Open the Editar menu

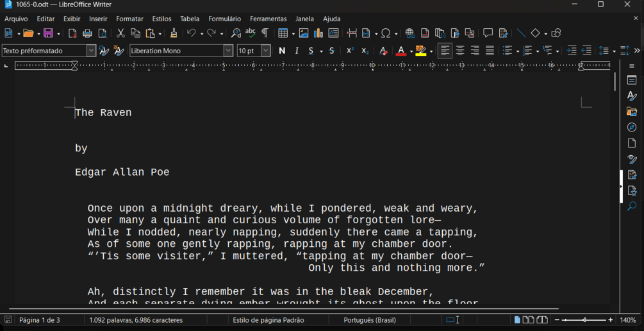[45, 19]
